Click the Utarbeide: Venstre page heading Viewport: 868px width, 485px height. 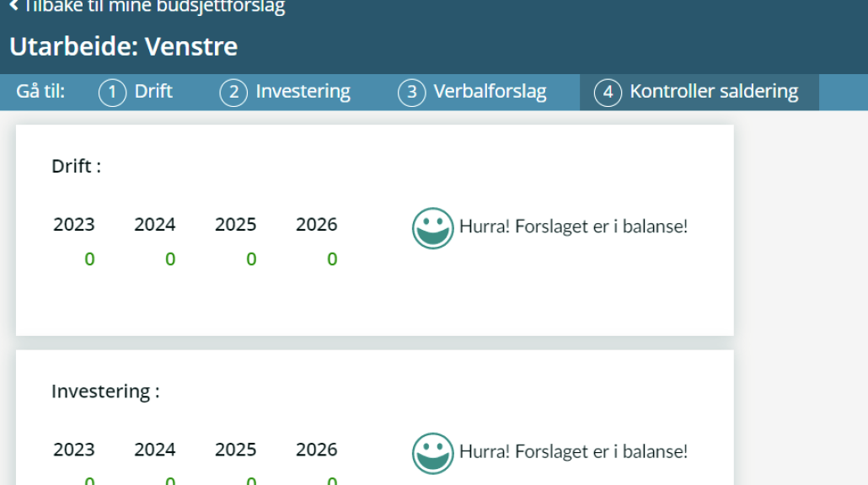click(123, 46)
